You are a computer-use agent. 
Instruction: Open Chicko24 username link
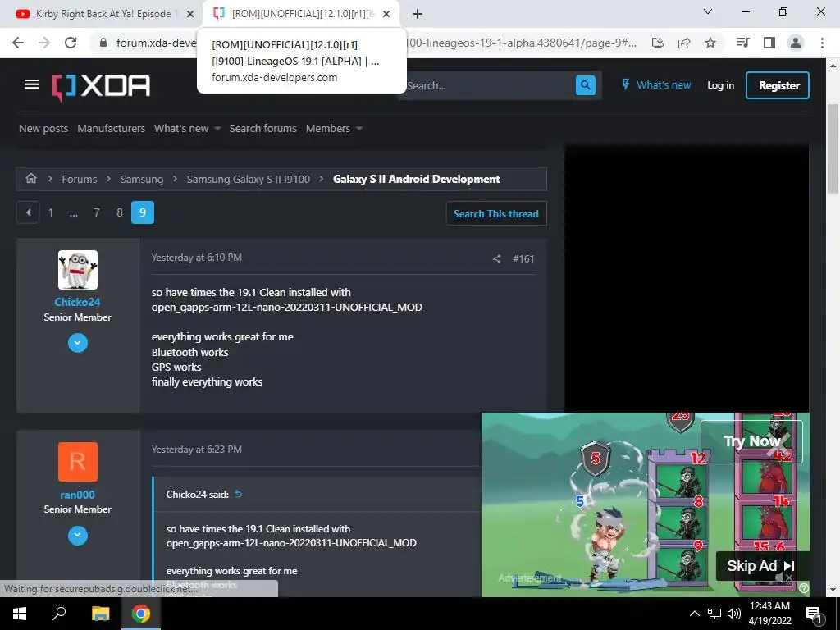[x=78, y=302]
